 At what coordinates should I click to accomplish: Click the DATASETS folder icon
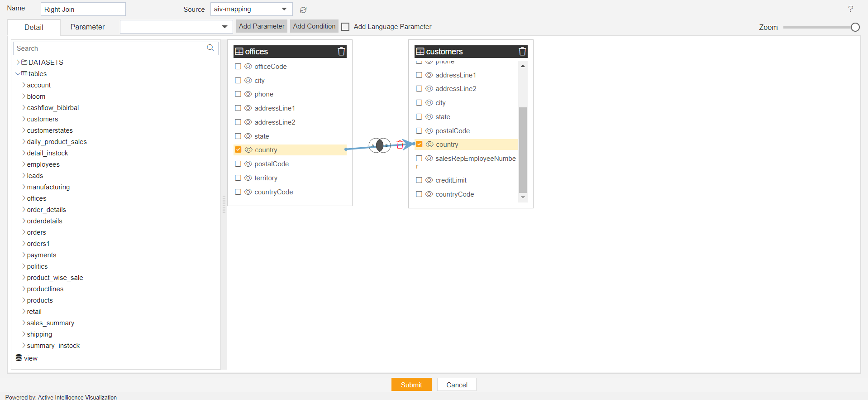coord(24,62)
